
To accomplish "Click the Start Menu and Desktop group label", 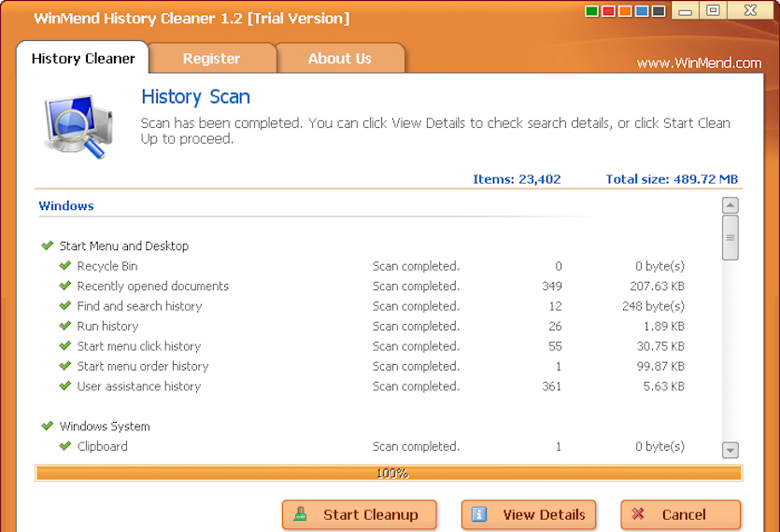I will pyautogui.click(x=124, y=246).
